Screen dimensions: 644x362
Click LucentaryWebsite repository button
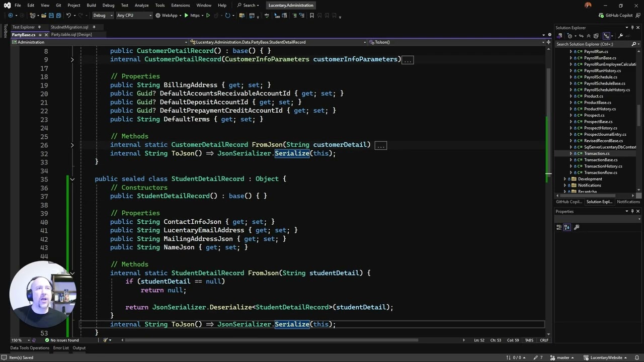coord(606,357)
